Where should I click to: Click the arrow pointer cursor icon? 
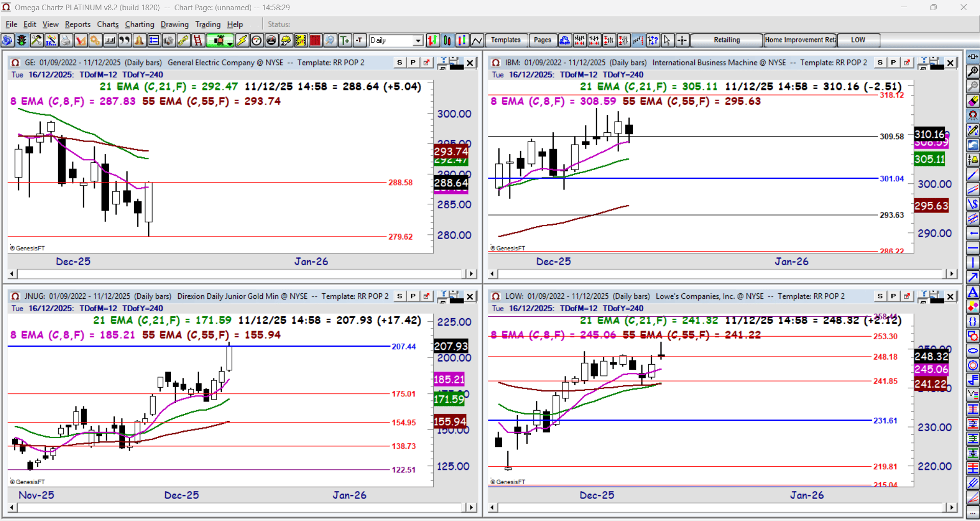click(x=667, y=40)
